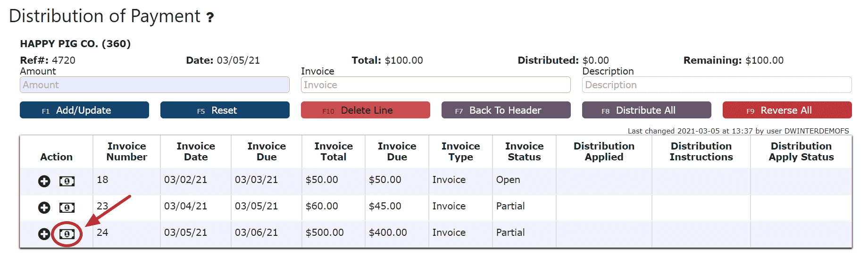Click the Add/Update button
Screen dimensions: 868x258
[84, 110]
